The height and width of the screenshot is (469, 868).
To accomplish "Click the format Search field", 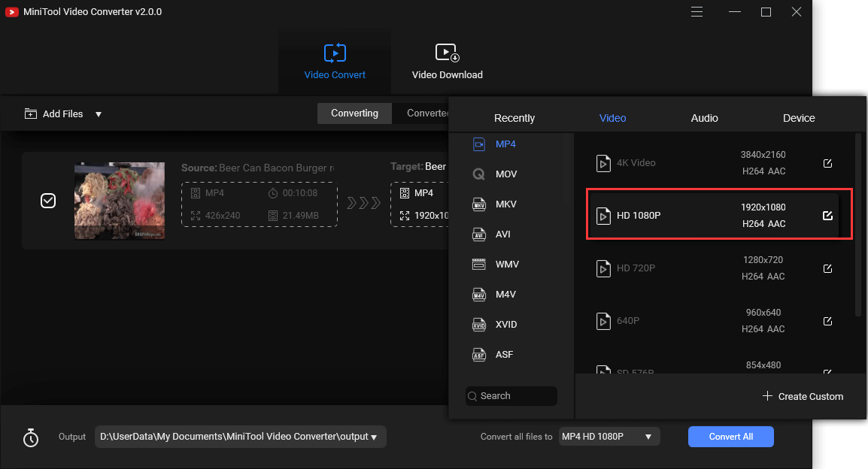I will (x=511, y=396).
